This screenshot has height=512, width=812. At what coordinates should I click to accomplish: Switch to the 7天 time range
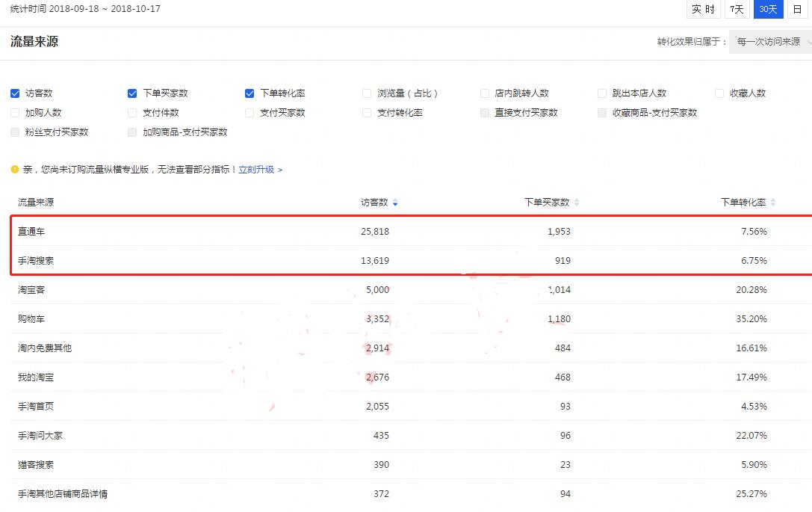pos(737,10)
